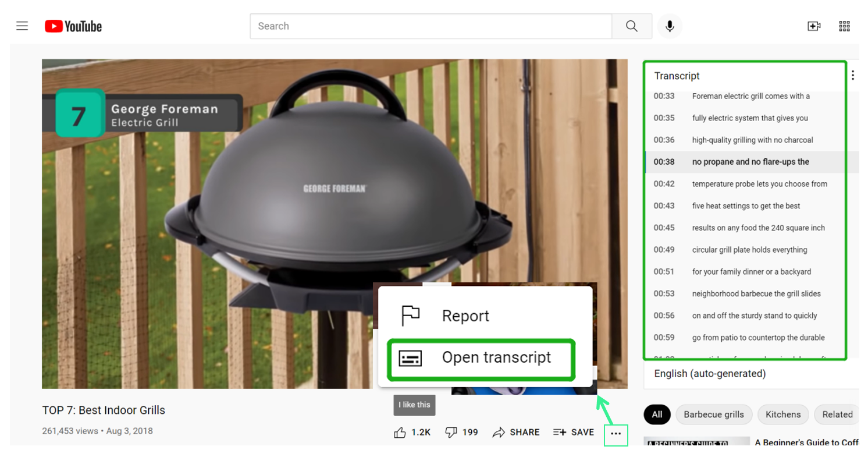Select the Kitchens filter chip
The image size is (868, 457).
click(783, 415)
